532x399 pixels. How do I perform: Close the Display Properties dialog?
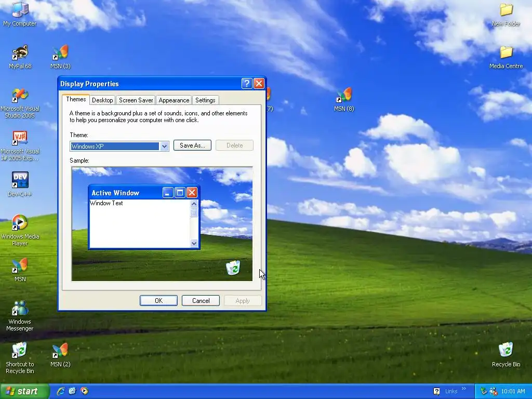point(259,84)
